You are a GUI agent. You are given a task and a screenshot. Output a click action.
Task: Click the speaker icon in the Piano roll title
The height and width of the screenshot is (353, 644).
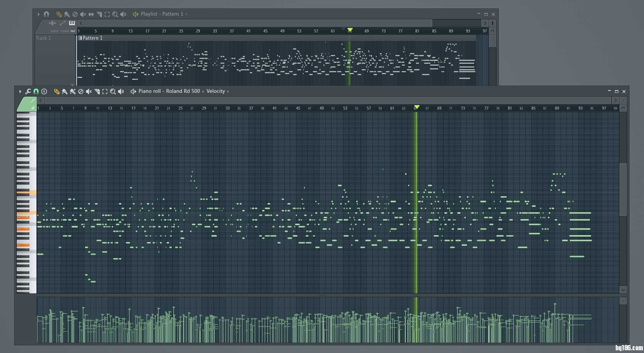(x=133, y=91)
